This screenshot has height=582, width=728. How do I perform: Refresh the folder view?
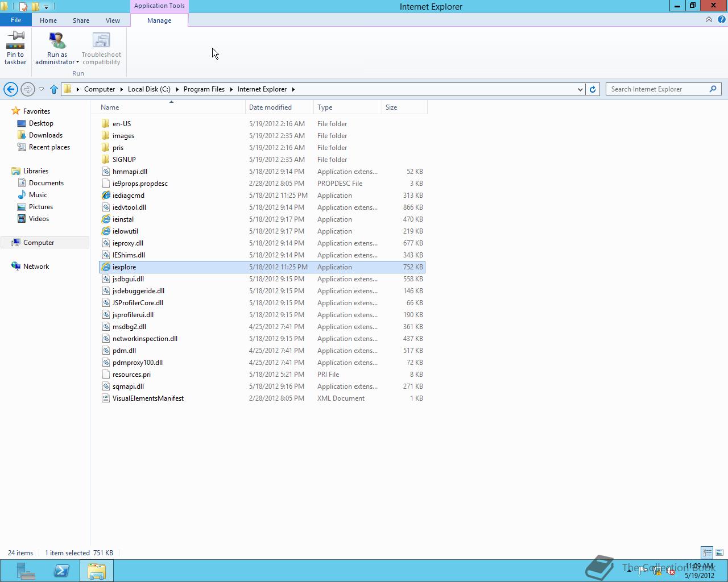pyautogui.click(x=593, y=89)
